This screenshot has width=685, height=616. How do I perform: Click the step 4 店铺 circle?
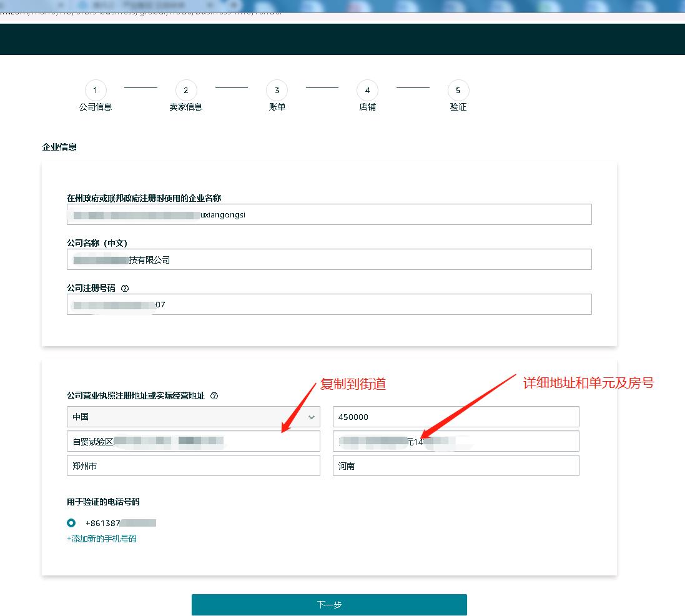(367, 90)
